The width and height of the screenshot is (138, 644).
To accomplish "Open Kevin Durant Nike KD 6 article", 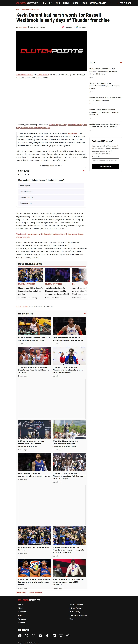I will pyautogui.click(x=34, y=339).
